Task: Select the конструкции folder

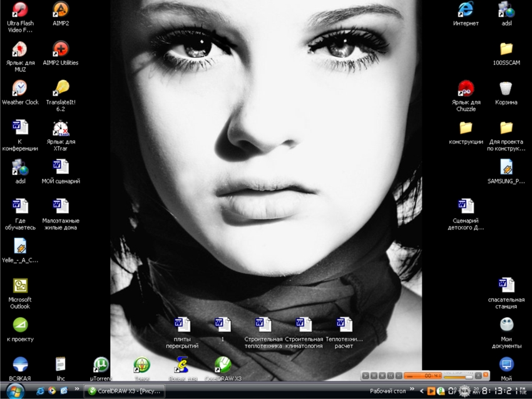Action: [x=466, y=132]
